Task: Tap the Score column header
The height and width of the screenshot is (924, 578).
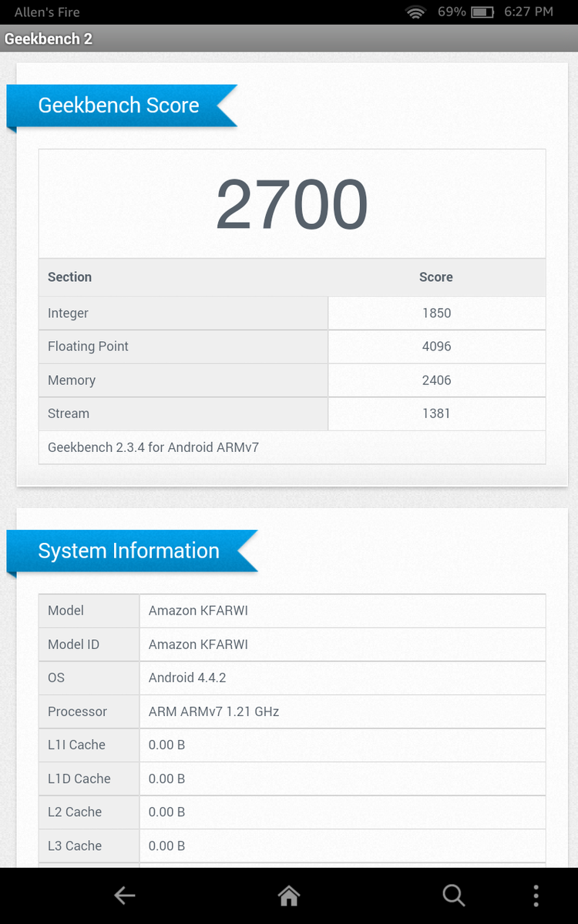Action: click(x=436, y=277)
